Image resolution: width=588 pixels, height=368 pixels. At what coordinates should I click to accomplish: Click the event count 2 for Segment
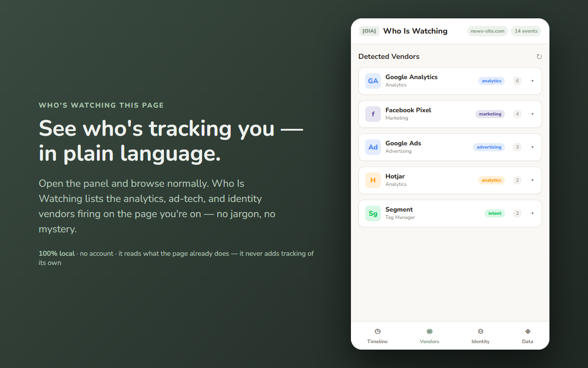coord(517,213)
